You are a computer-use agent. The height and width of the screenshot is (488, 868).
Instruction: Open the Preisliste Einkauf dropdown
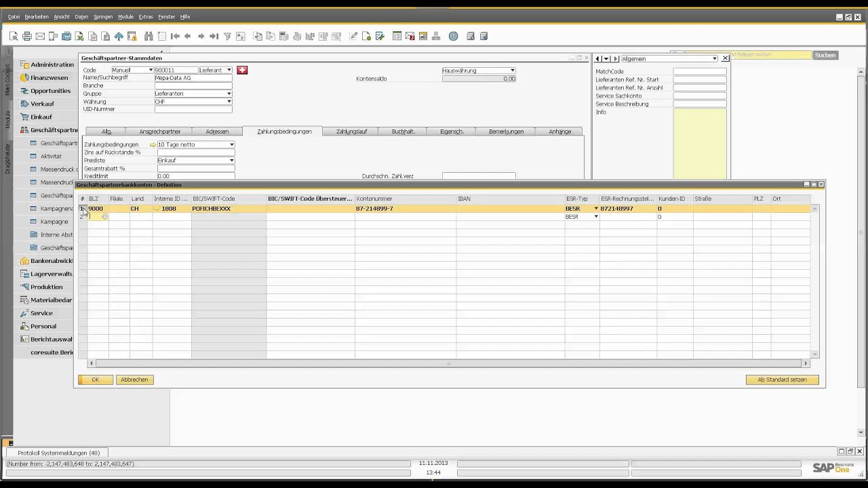[x=231, y=161]
